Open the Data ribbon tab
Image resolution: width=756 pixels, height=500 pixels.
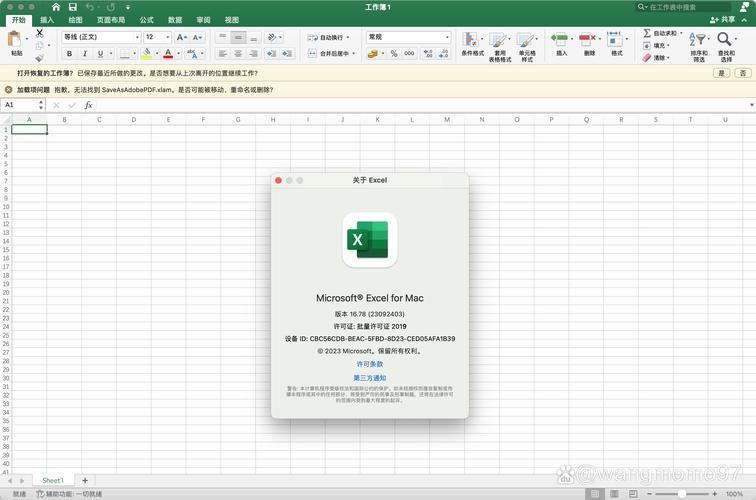175,20
